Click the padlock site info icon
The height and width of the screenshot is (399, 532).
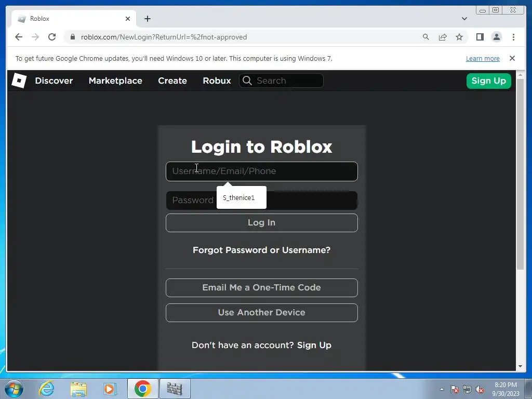coord(73,37)
